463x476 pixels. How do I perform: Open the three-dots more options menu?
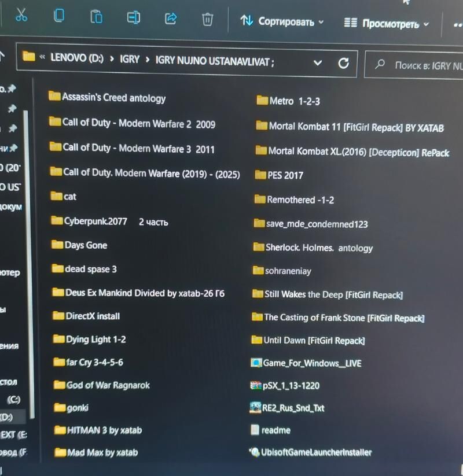pos(458,25)
